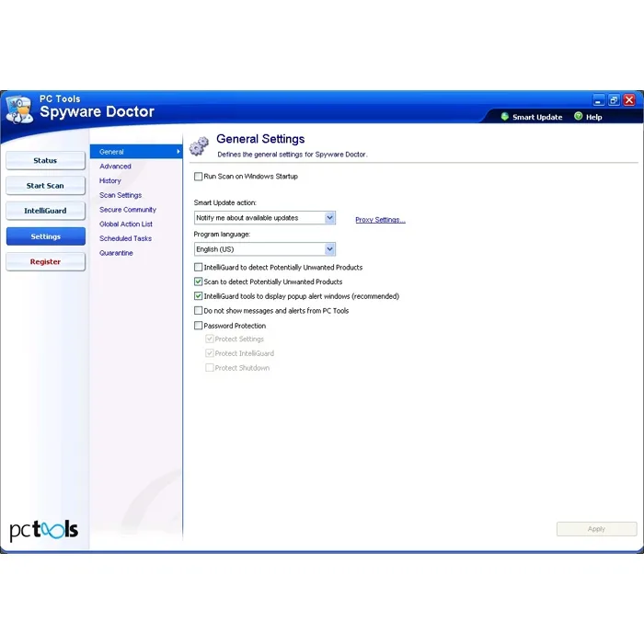Uncheck Scan to detect Potentially Unwanted Products

point(199,282)
